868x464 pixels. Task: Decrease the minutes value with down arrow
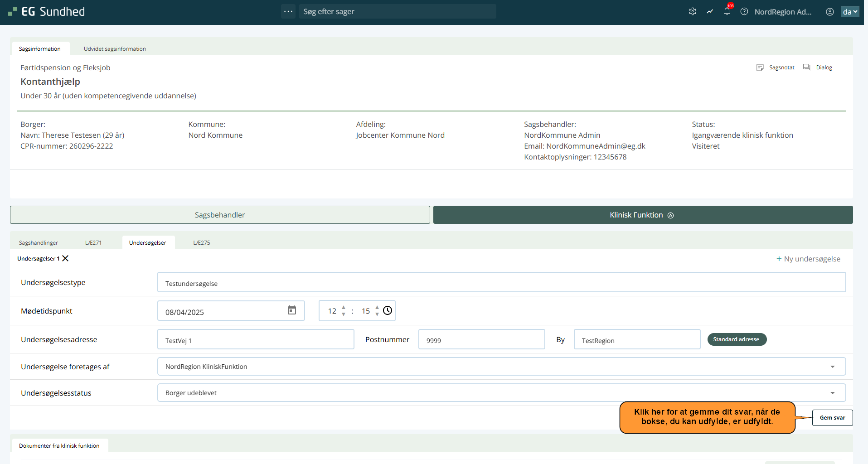[x=377, y=314]
